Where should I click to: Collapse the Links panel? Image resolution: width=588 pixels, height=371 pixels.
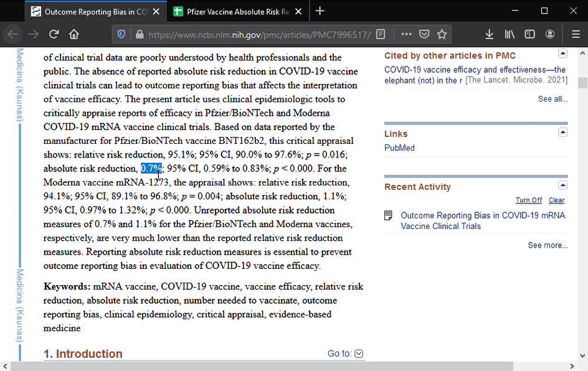(562, 133)
